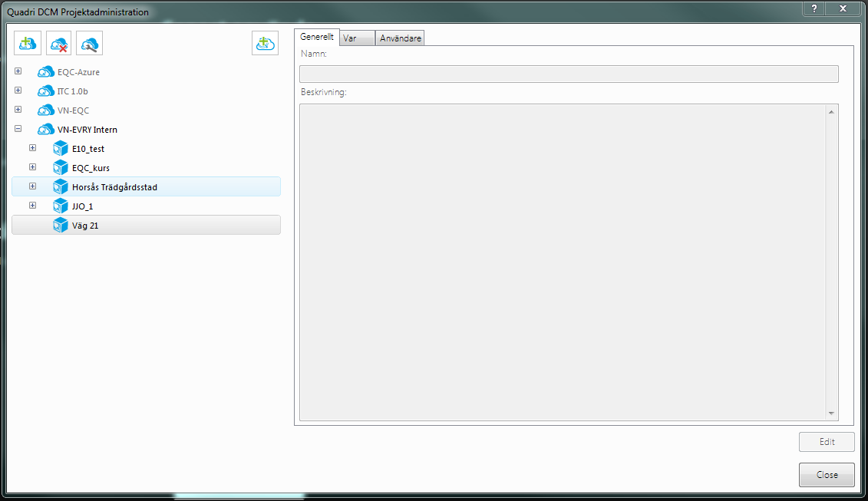Select the Väg 21 project label
Screen dimensions: 868x501
[85, 226]
